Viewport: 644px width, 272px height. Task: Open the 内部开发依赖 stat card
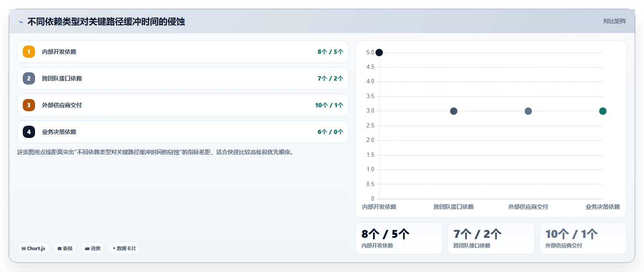tap(399, 238)
